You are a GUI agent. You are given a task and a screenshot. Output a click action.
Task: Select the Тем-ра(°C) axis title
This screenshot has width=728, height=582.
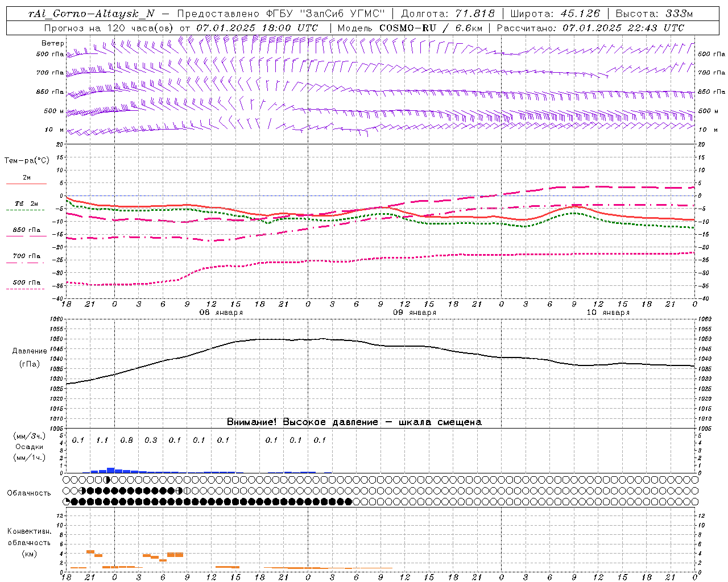tap(27, 161)
